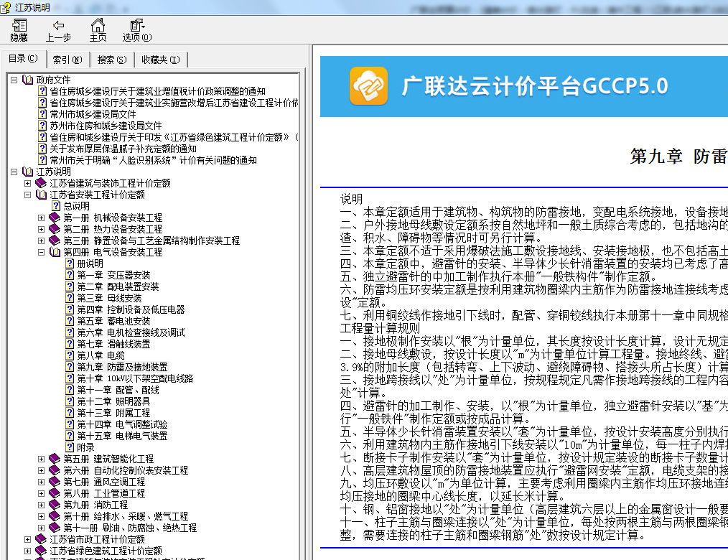728x560 pixels.
Task: Click the book icon beside 政府文件
Action: 28,80
